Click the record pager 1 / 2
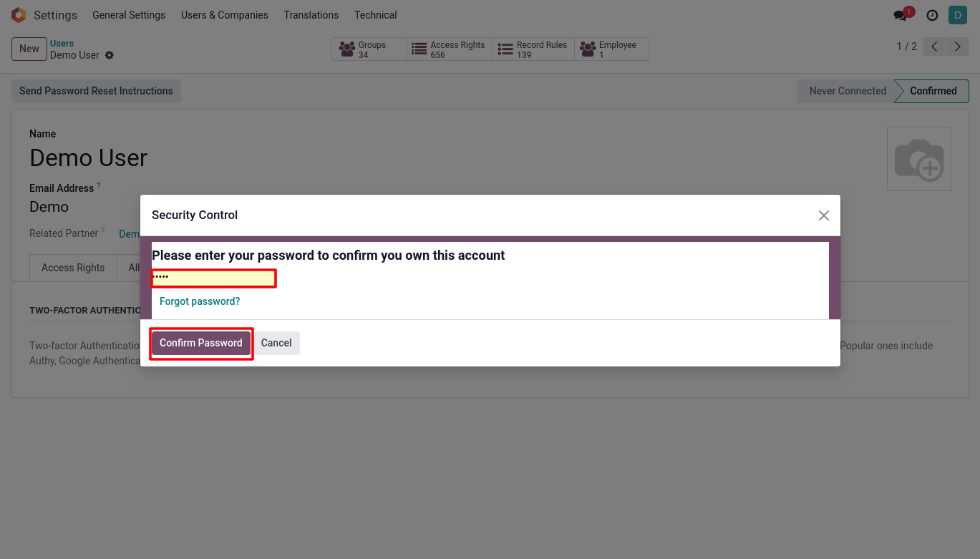Image resolution: width=980 pixels, height=559 pixels. coord(906,47)
